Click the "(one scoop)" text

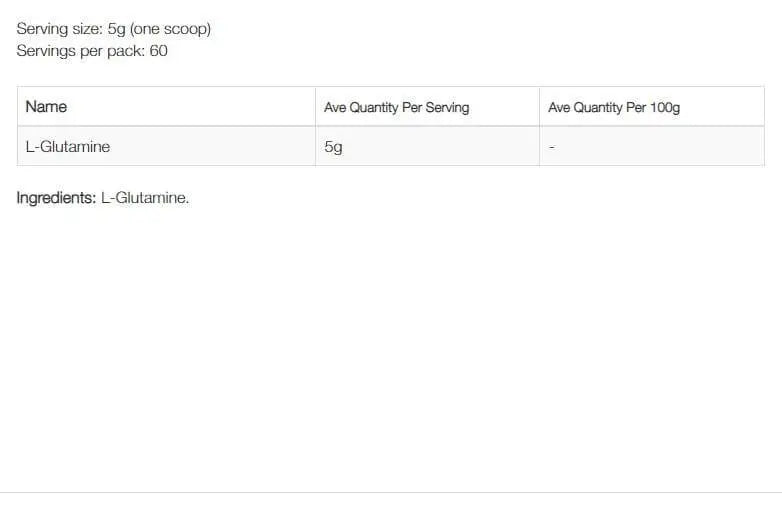(x=171, y=29)
